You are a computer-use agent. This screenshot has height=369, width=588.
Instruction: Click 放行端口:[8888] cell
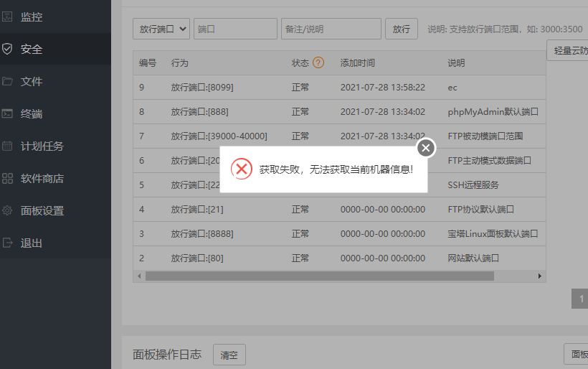point(202,234)
